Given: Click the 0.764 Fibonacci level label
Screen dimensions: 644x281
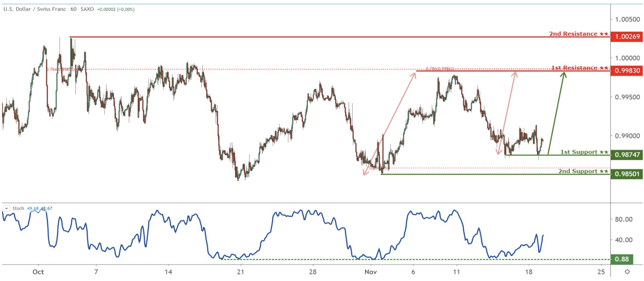Looking at the screenshot, I should click(x=60, y=70).
